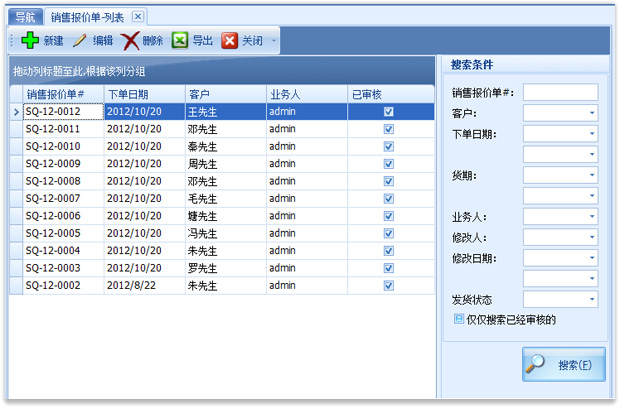620x407 pixels.
Task: Switch to the 导航 tab
Action: coord(24,16)
